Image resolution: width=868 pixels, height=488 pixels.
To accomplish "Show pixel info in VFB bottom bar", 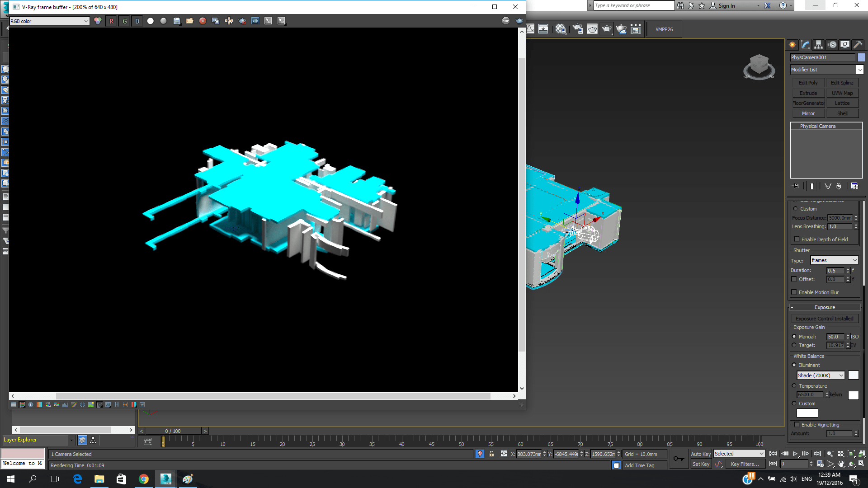I will pyautogui.click(x=31, y=405).
